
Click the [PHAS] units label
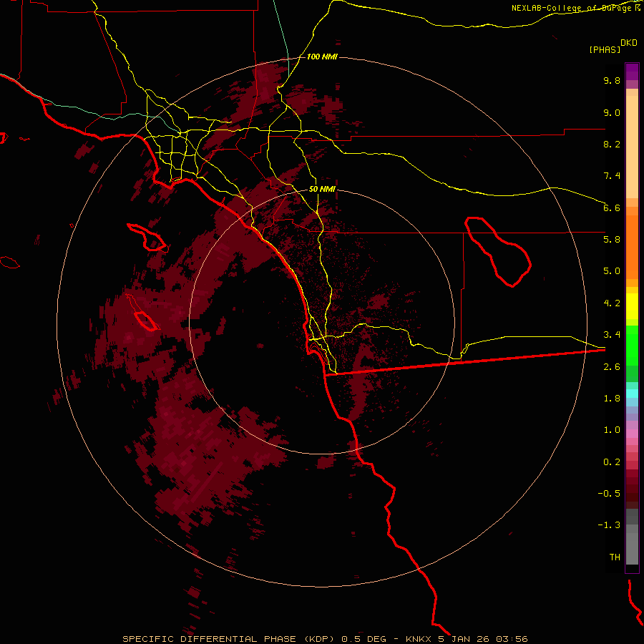point(605,49)
